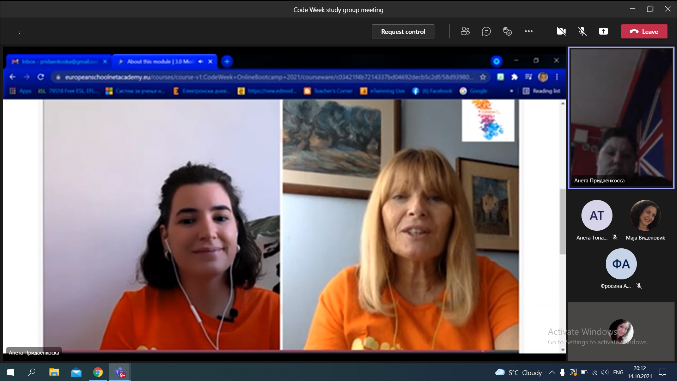Click the green extension icon in Chrome toolbar
677x381 pixels.
coord(500,77)
